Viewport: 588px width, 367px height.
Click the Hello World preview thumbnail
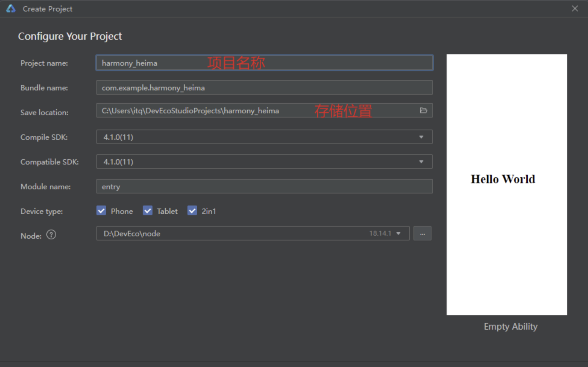tap(507, 185)
